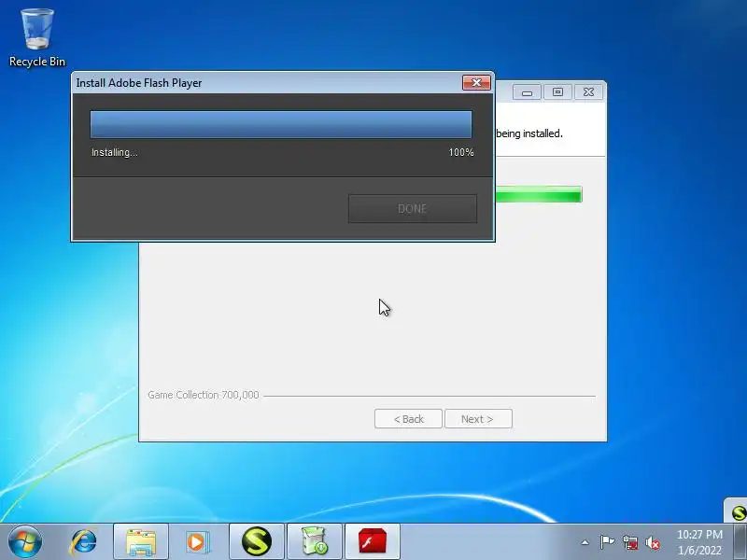Screen dimensions: 747x560
Task: Click the Installing... status text
Action: (x=114, y=152)
